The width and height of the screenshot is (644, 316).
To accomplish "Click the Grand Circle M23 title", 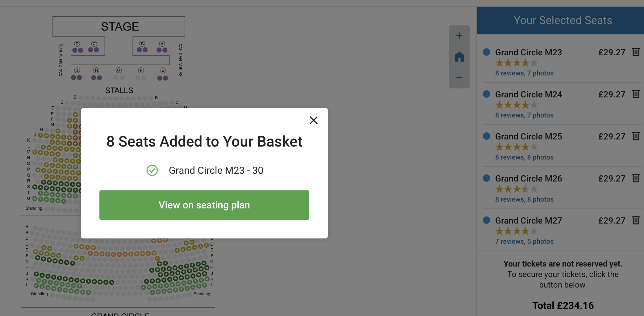I will [529, 52].
